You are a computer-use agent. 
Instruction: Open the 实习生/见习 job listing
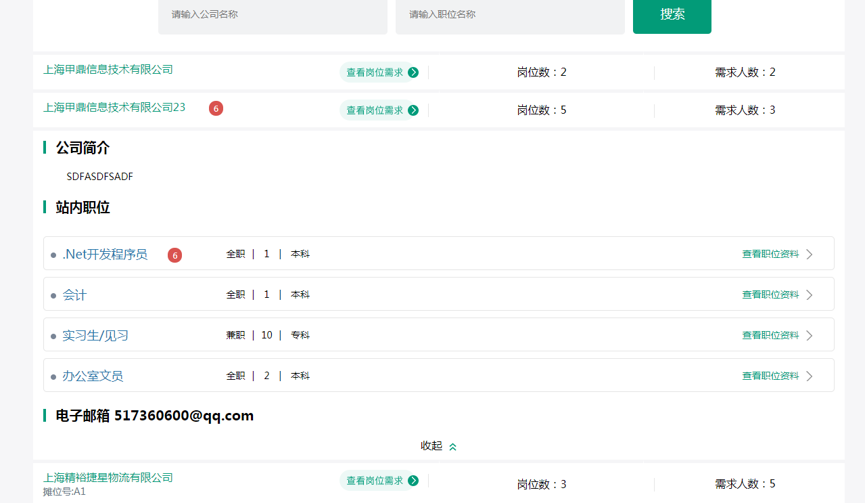pos(95,336)
